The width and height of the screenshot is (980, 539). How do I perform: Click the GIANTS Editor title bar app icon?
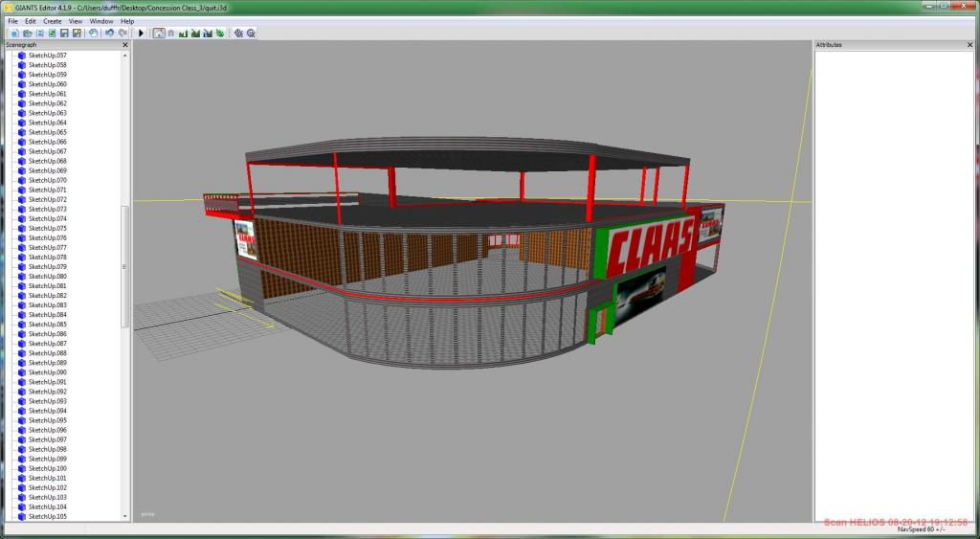click(x=8, y=8)
